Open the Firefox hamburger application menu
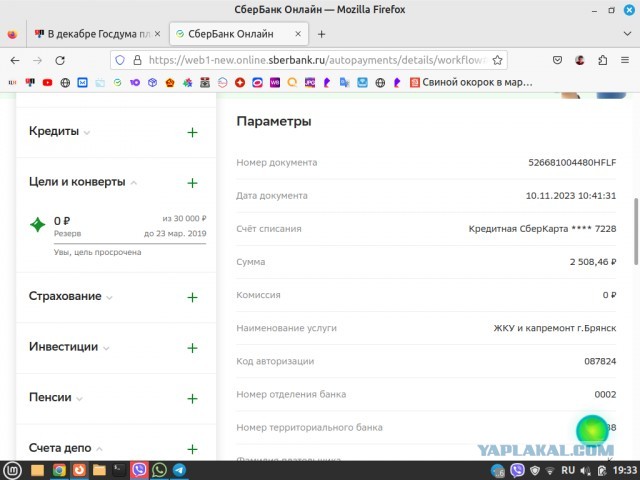Screen dimensions: 640x480 (625, 60)
